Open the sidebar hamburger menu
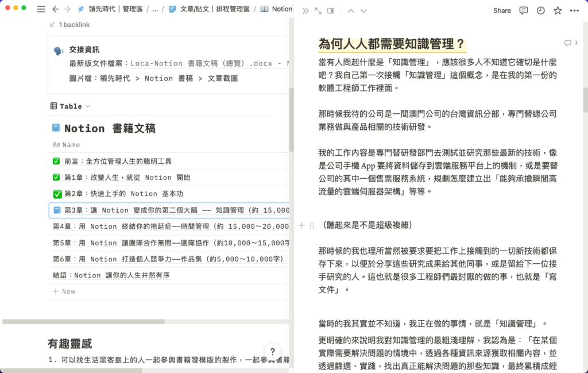This screenshot has height=373, width=588. (41, 9)
